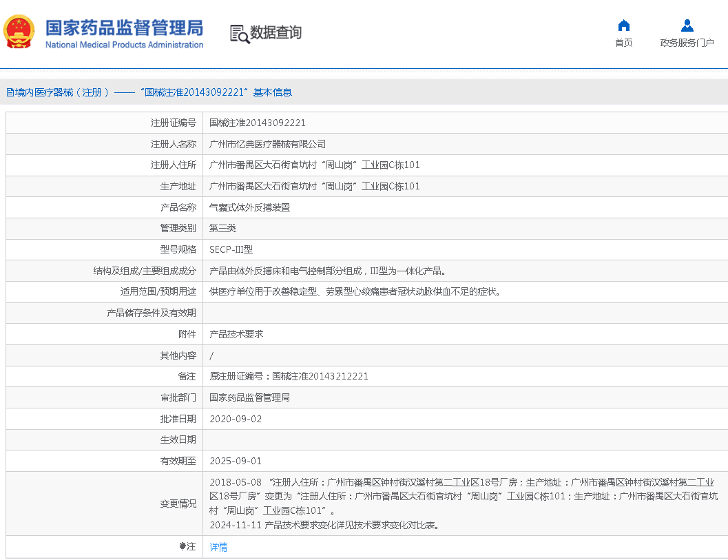The image size is (728, 560).
Task: Click the expiry date 2025-09-01
Action: (x=236, y=461)
